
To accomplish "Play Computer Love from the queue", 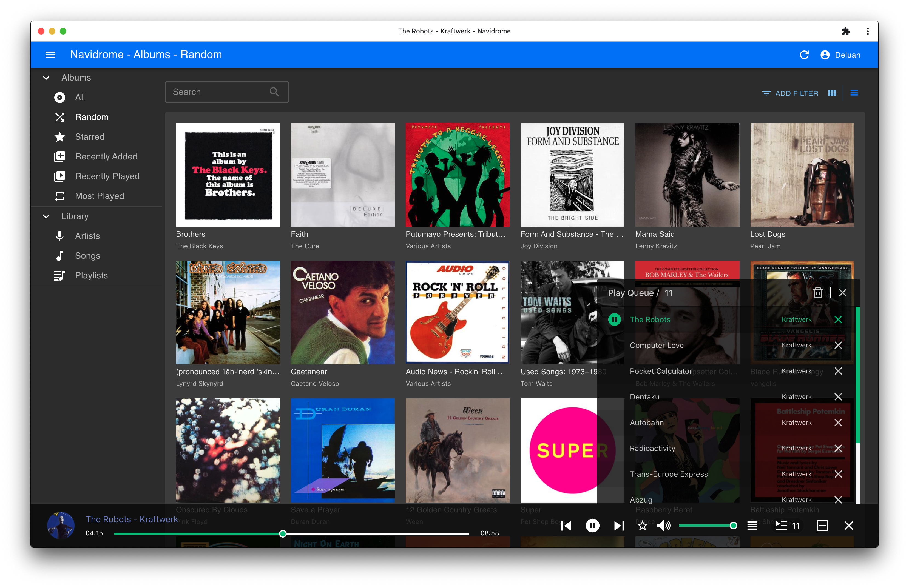I will 657,346.
